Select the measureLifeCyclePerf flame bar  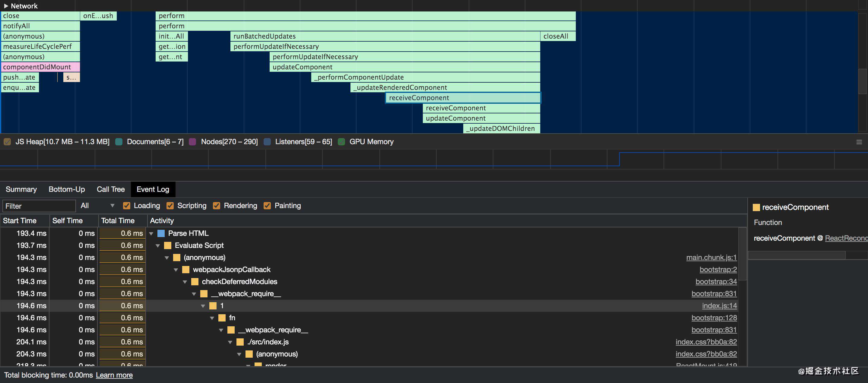pyautogui.click(x=40, y=46)
